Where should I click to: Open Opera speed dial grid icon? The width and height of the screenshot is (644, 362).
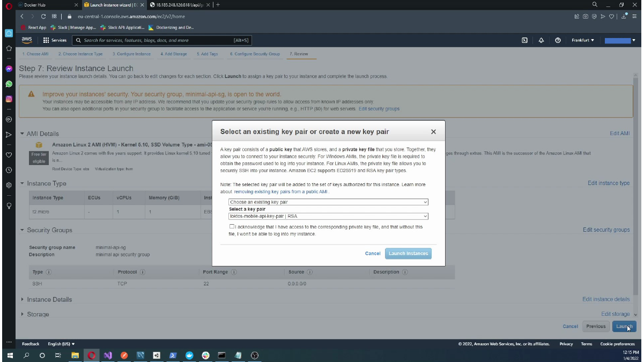tap(54, 17)
